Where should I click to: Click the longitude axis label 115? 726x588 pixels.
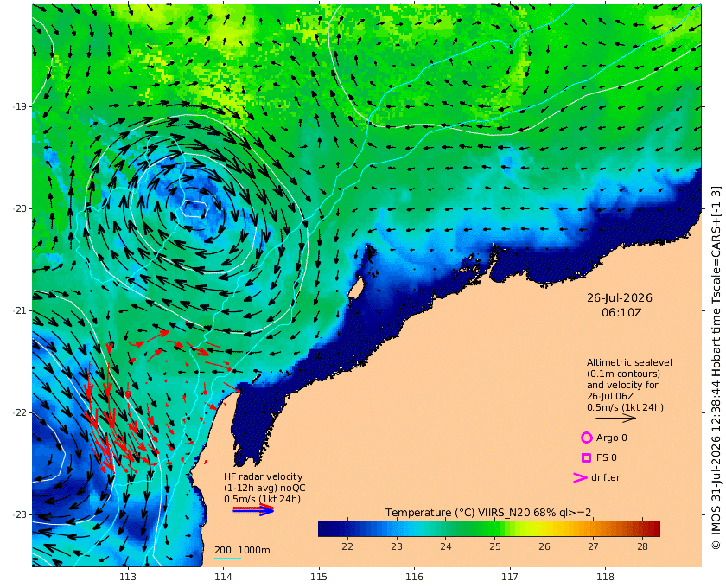click(x=319, y=577)
